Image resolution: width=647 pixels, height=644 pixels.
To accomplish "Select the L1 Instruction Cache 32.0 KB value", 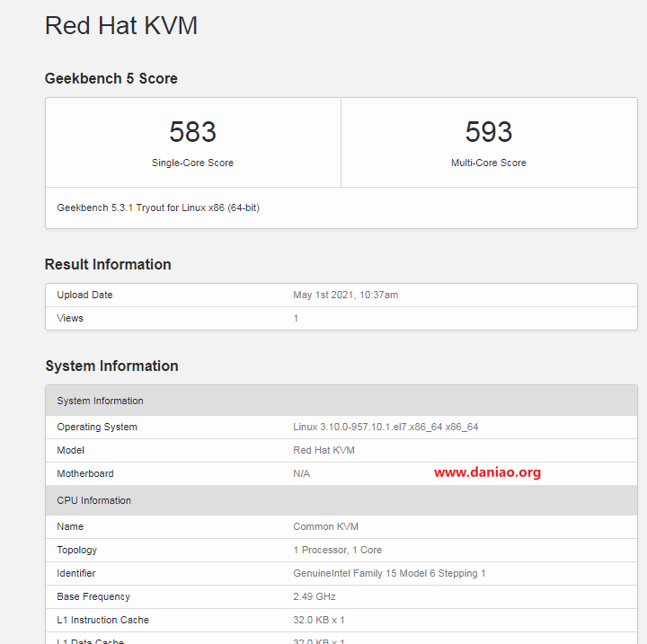I will click(x=318, y=620).
